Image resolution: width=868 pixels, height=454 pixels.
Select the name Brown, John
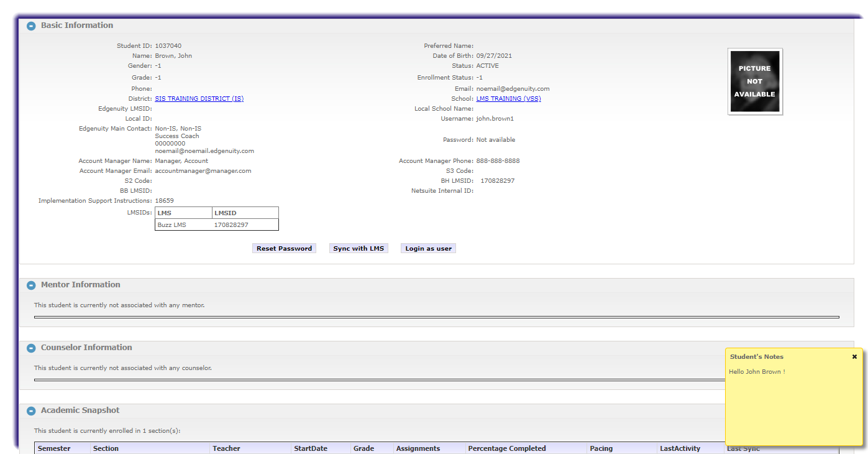[x=173, y=56]
